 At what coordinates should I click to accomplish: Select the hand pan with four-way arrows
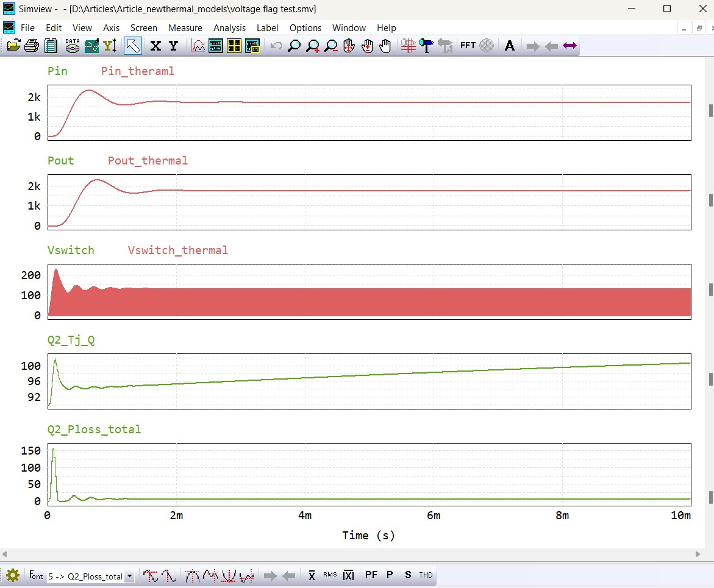(349, 46)
